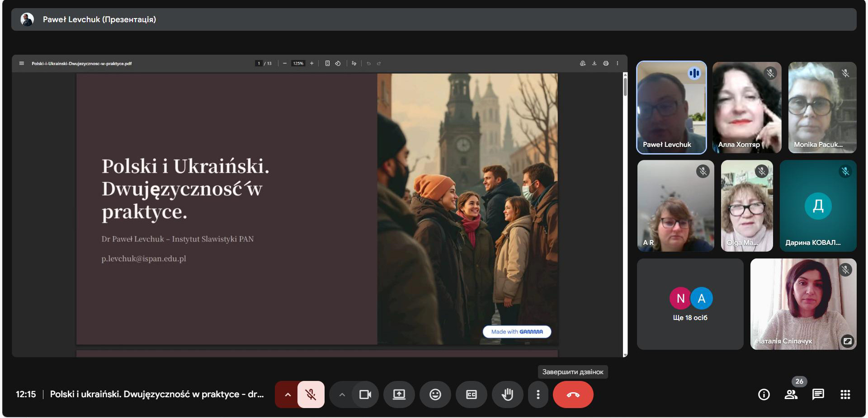Turn on the camera
The width and height of the screenshot is (868, 418).
(x=365, y=395)
